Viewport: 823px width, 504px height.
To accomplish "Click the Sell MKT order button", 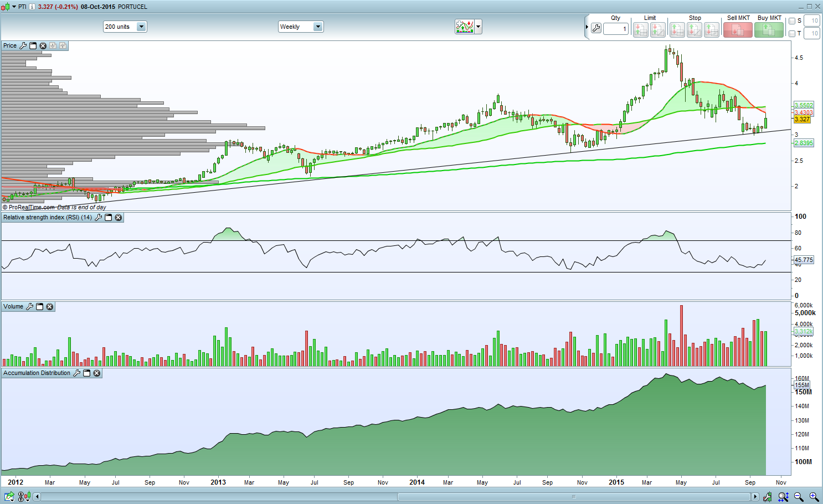I will [738, 30].
